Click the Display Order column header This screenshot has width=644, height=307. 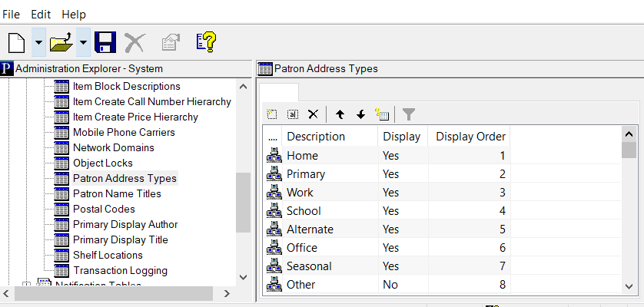pos(470,137)
